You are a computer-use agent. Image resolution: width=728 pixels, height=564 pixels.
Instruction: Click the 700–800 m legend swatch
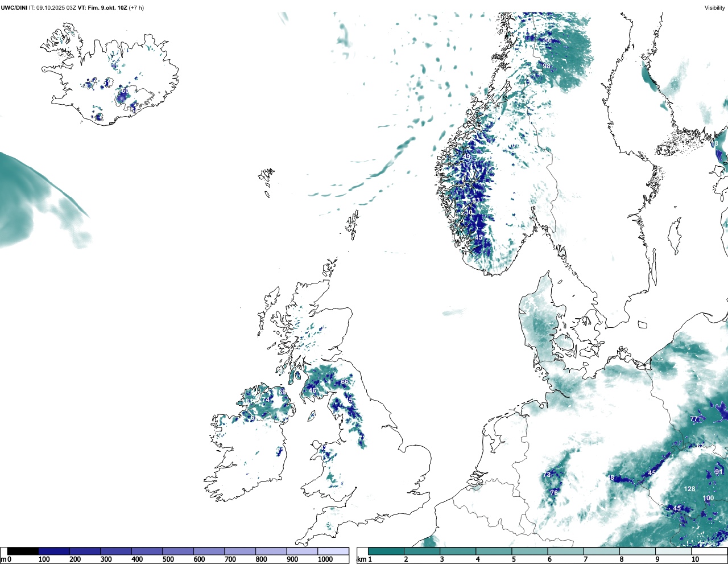(240, 551)
